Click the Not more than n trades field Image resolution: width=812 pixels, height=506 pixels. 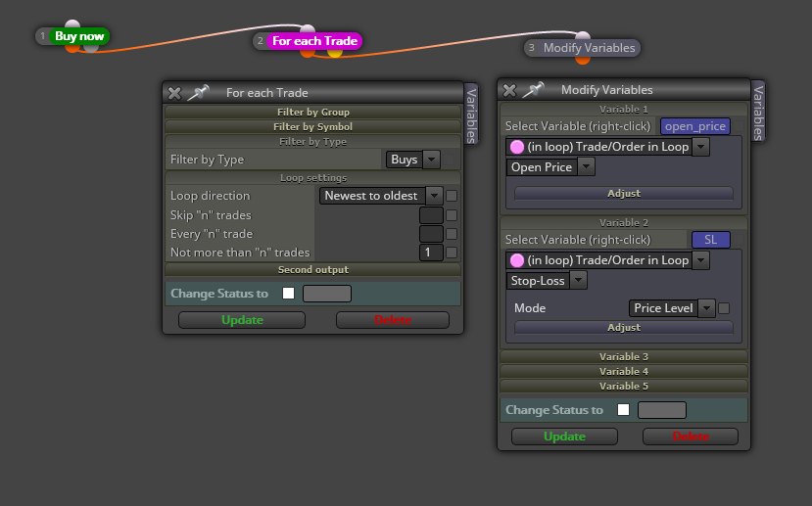[431, 253]
